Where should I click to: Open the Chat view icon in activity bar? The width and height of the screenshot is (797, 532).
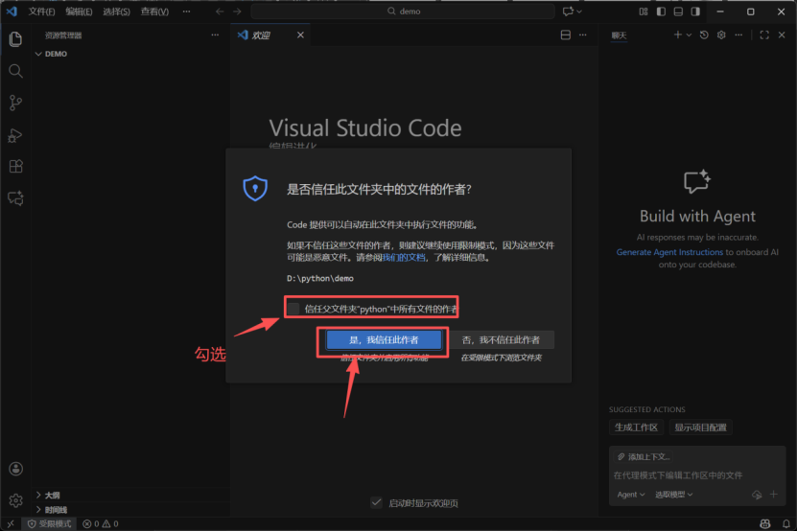point(15,197)
